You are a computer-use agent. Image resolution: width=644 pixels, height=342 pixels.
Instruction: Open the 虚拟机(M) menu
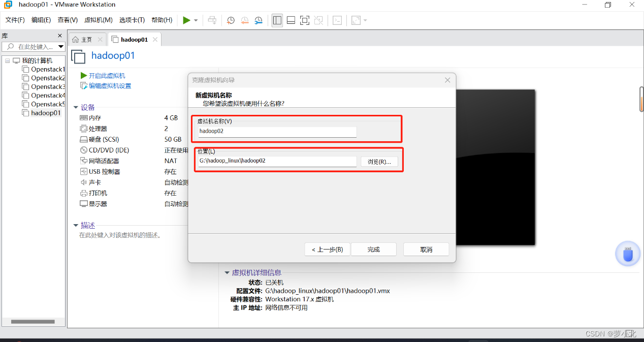(x=99, y=20)
